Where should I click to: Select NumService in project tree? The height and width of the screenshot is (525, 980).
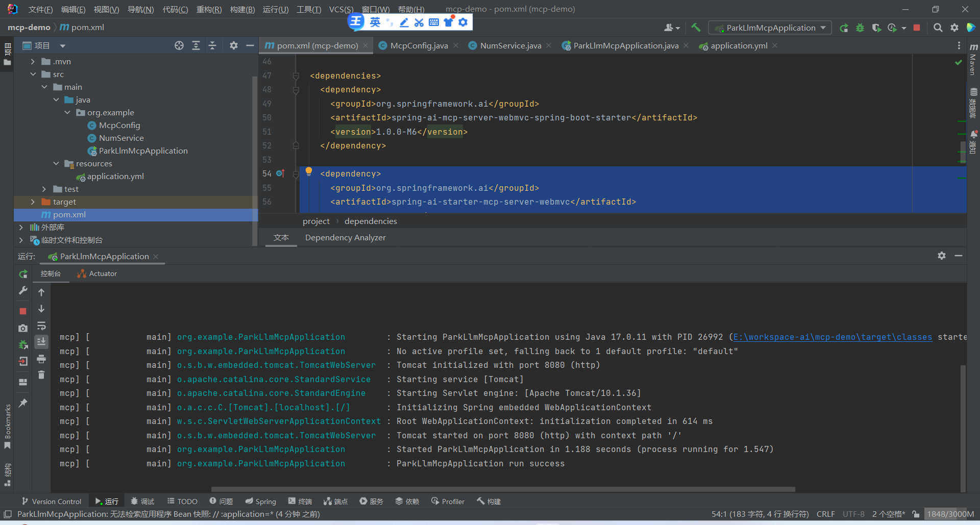click(121, 138)
